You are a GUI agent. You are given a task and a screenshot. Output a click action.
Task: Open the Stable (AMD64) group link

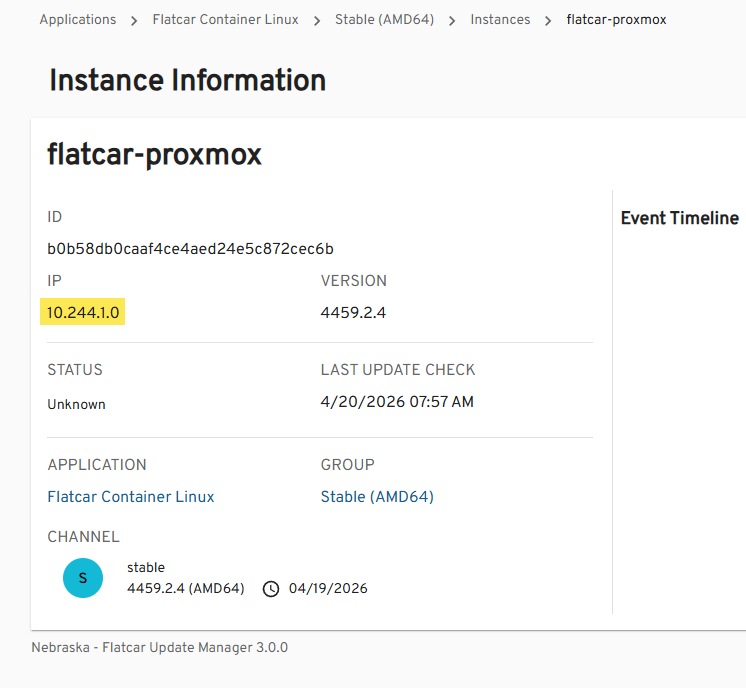coord(377,497)
